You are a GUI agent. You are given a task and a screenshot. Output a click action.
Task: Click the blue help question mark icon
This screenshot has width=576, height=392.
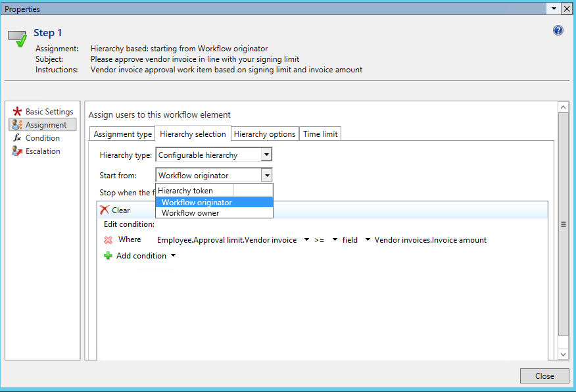coord(558,30)
